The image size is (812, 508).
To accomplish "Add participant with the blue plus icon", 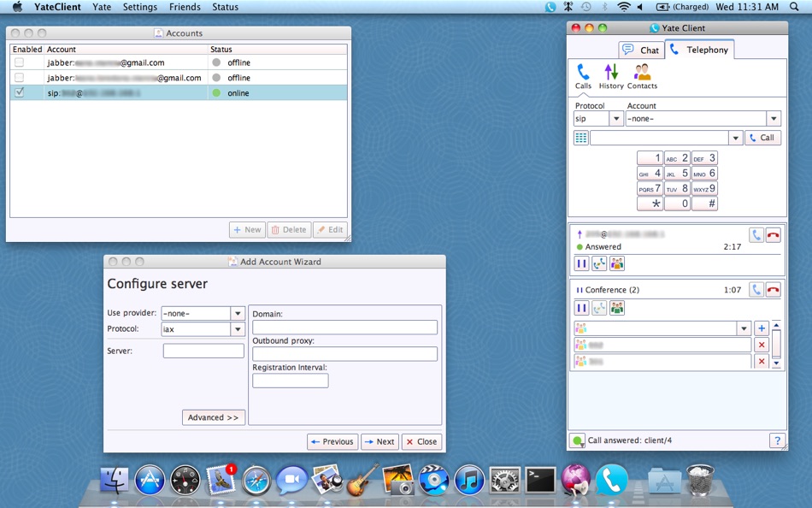I will pyautogui.click(x=762, y=328).
